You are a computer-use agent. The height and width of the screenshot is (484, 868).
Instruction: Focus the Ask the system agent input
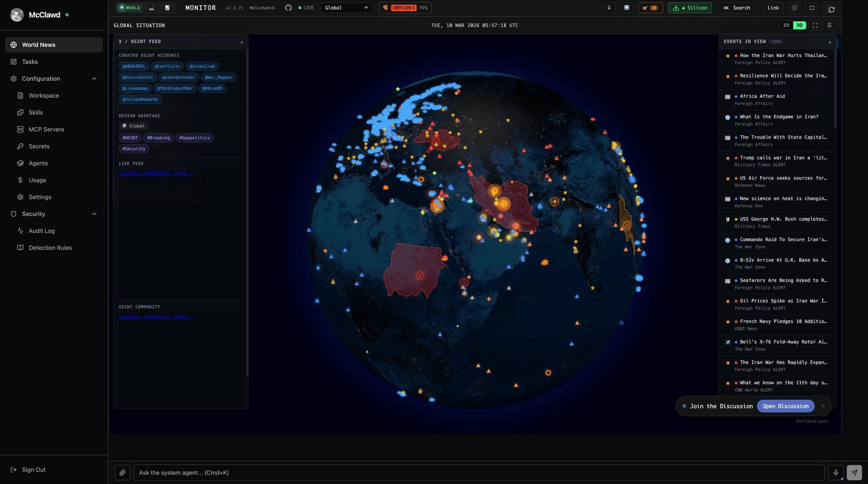478,472
